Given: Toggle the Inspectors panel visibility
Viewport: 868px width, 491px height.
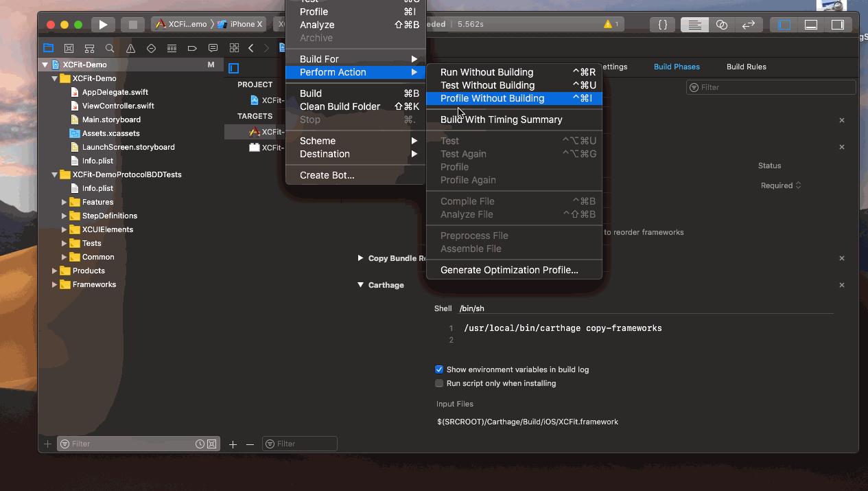Looking at the screenshot, I should (x=837, y=25).
